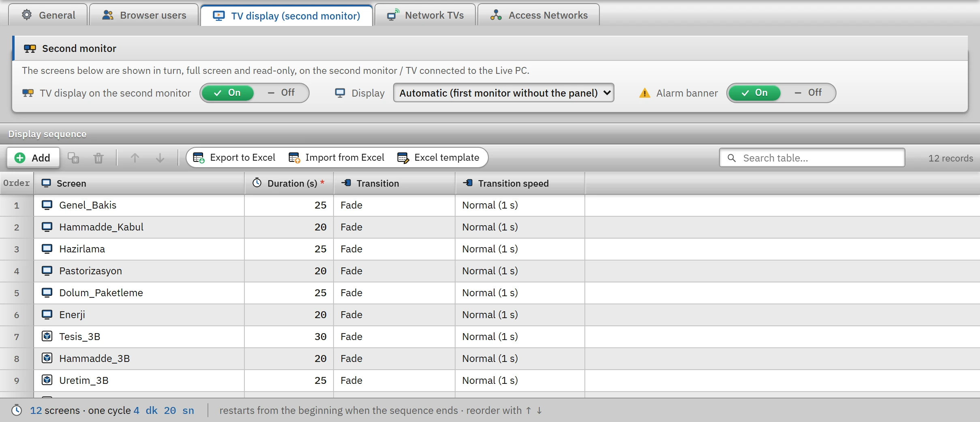The height and width of the screenshot is (422, 980).
Task: Click the Fade transition cell for Enerji
Action: click(x=394, y=314)
